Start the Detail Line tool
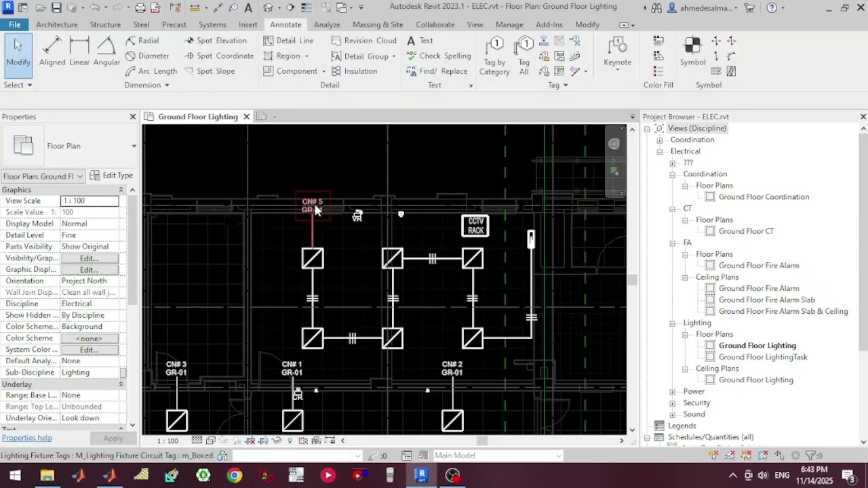The width and height of the screenshot is (868, 488). point(288,41)
